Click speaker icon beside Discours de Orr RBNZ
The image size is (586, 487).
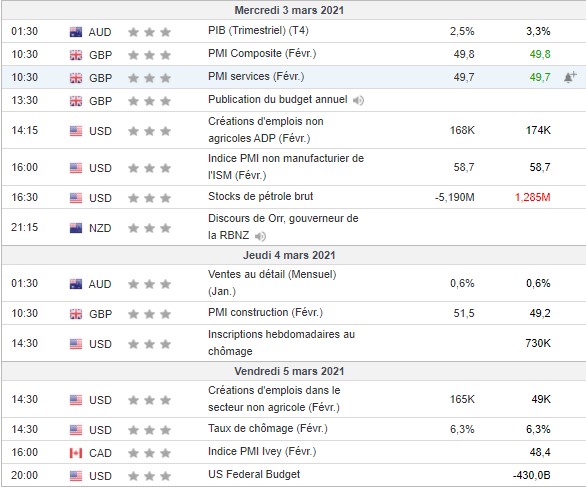click(x=260, y=236)
